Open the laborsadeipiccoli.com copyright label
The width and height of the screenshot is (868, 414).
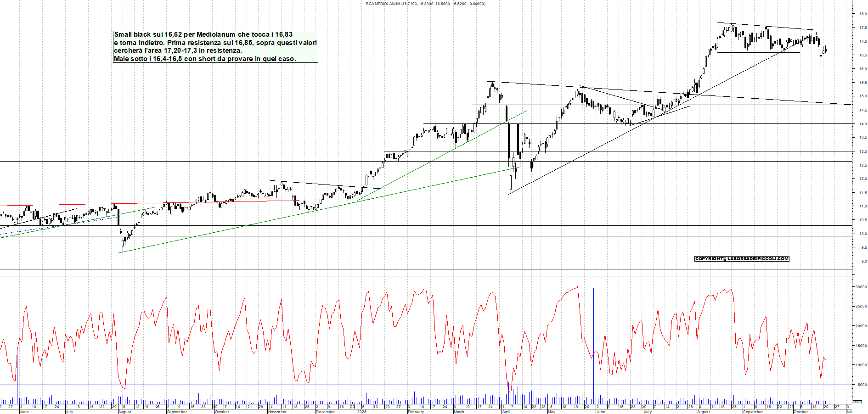(742, 259)
